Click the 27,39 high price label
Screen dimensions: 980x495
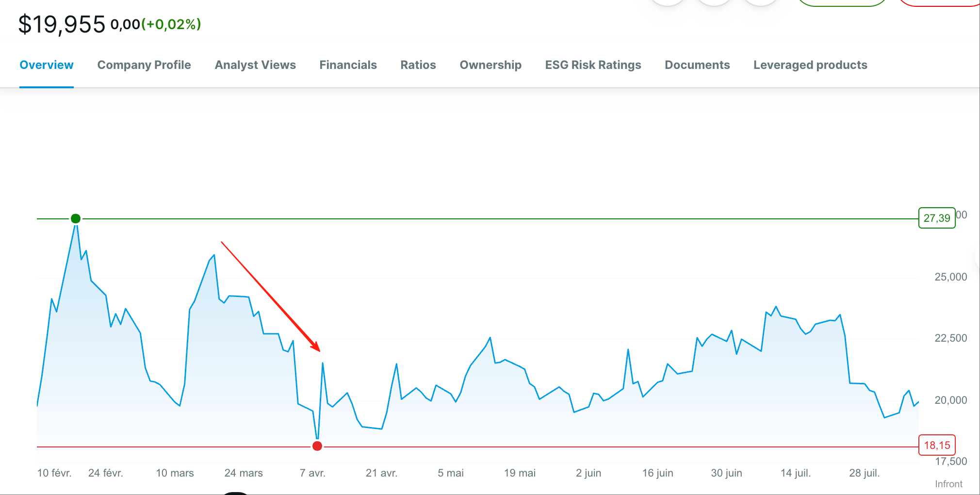[937, 218]
